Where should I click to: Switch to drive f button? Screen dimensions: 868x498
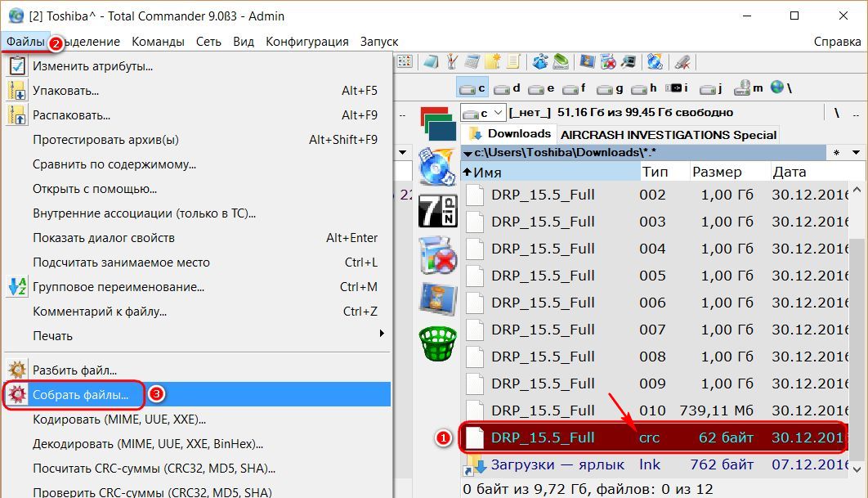coord(574,88)
